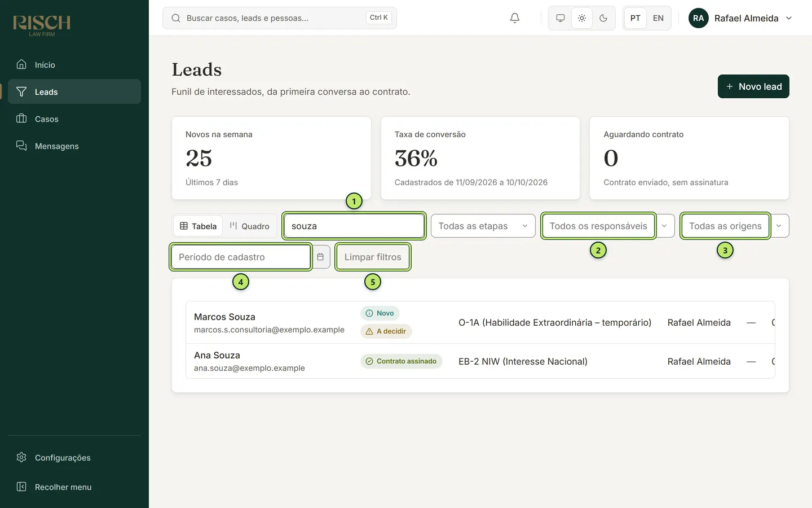Switch language to EN
Viewport: 812px width, 508px height.
pyautogui.click(x=658, y=18)
